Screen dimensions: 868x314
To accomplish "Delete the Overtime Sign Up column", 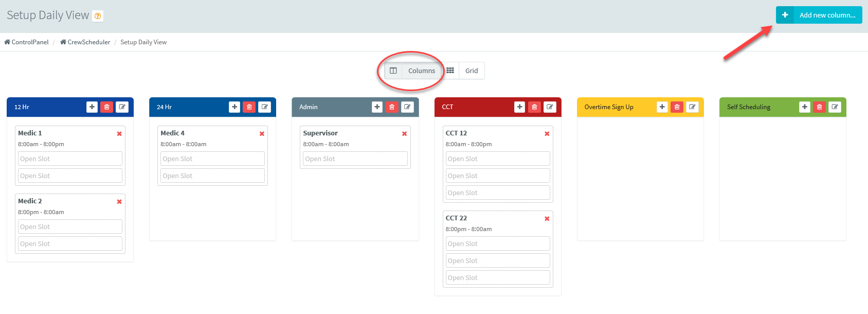I will coord(677,107).
